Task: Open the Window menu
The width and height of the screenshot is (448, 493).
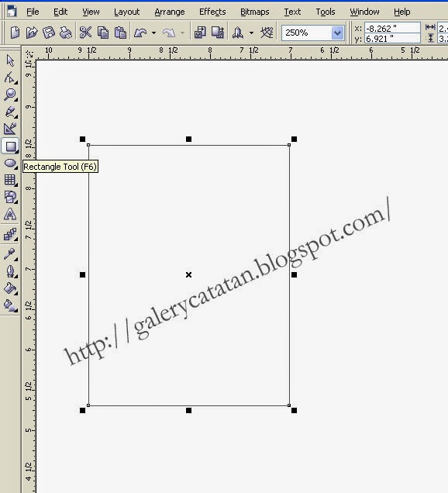Action: (365, 12)
